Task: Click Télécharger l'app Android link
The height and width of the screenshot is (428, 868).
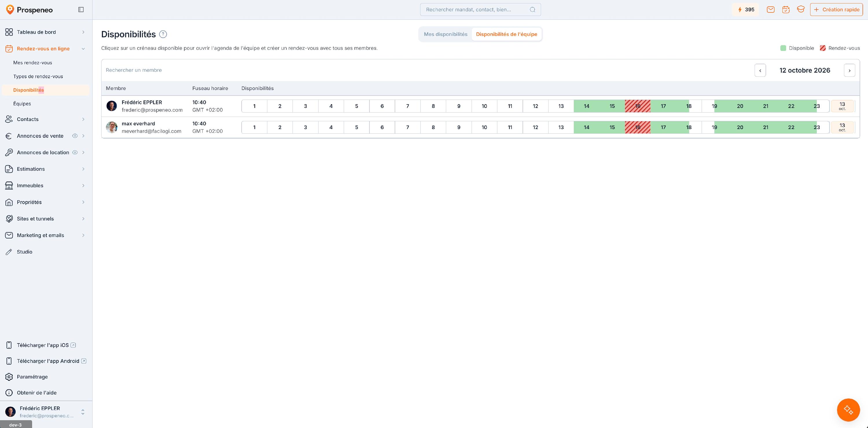Action: [46, 361]
